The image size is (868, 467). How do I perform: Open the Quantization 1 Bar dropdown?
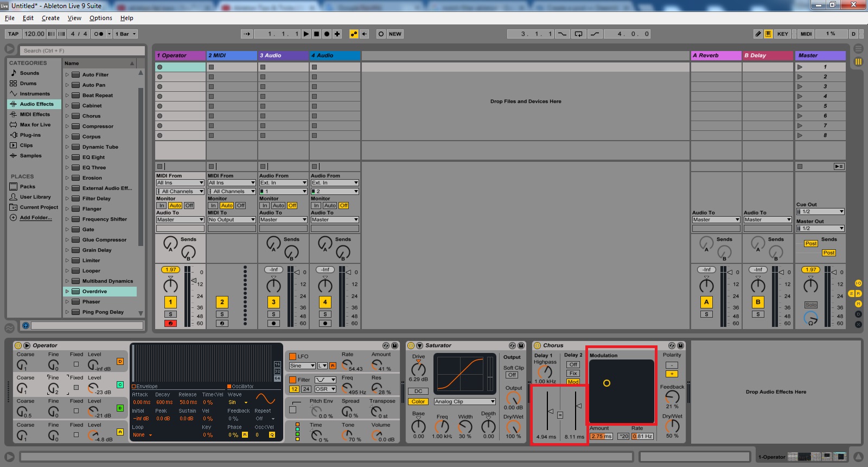pyautogui.click(x=126, y=34)
